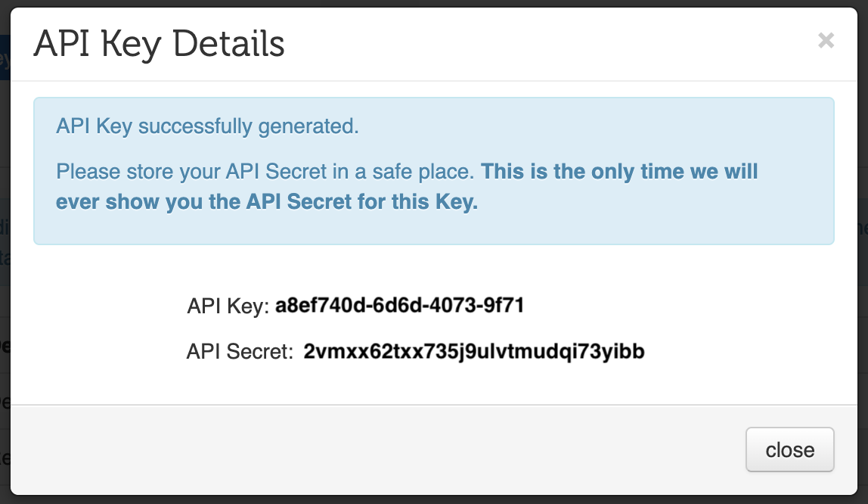868x504 pixels.
Task: Click the API Key value a8ef740d-6d6d-4073-9f71
Action: click(x=399, y=306)
